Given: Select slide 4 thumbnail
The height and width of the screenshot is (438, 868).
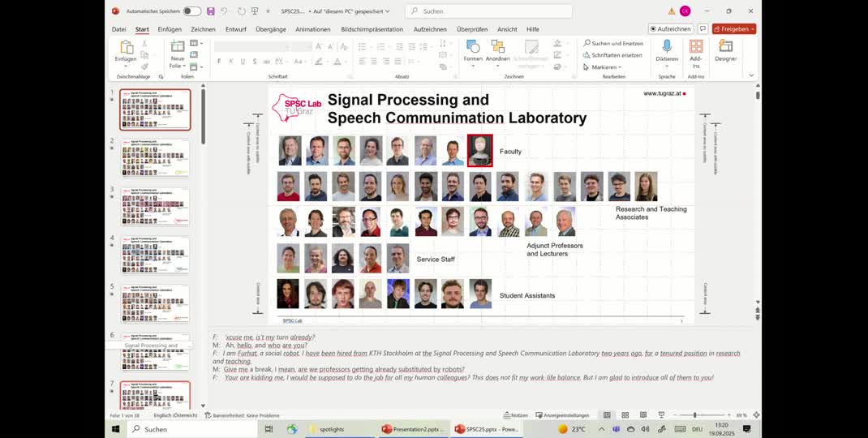Looking at the screenshot, I should (x=155, y=255).
